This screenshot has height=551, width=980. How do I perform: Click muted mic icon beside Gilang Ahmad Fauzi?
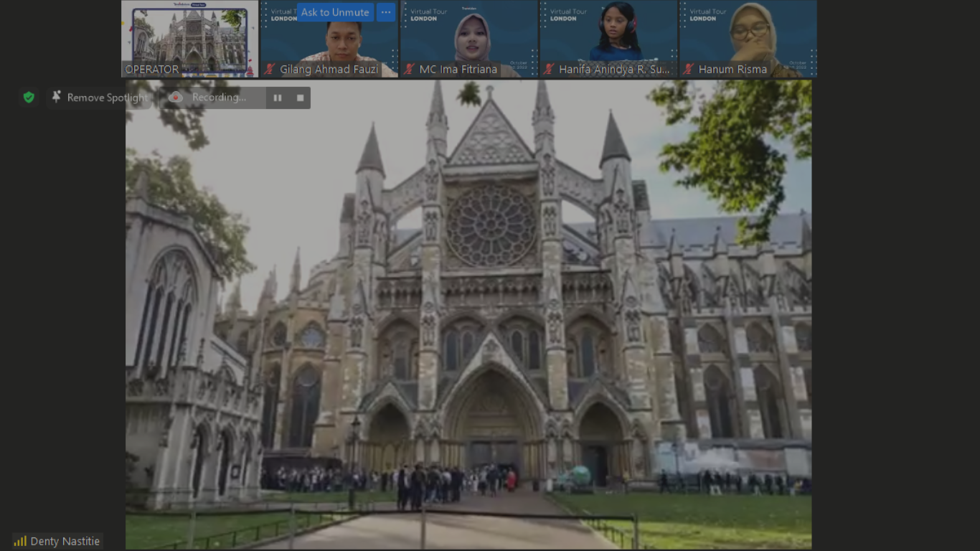click(x=270, y=70)
